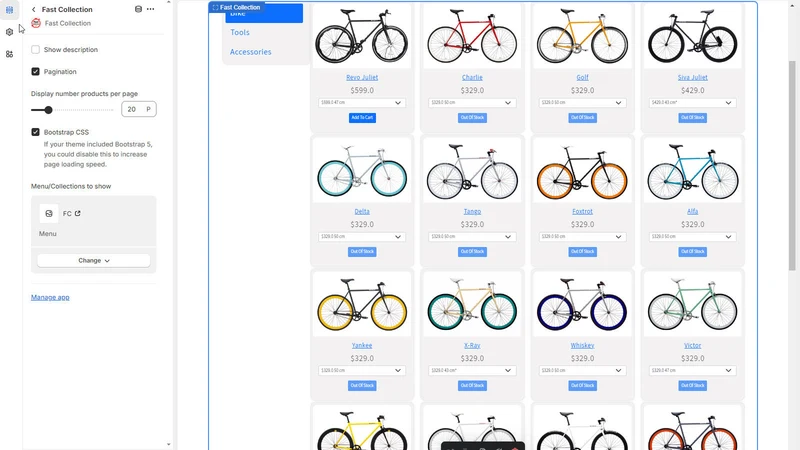Open the variant dropdown for Yankee
This screenshot has height=450, width=800.
pyautogui.click(x=362, y=370)
